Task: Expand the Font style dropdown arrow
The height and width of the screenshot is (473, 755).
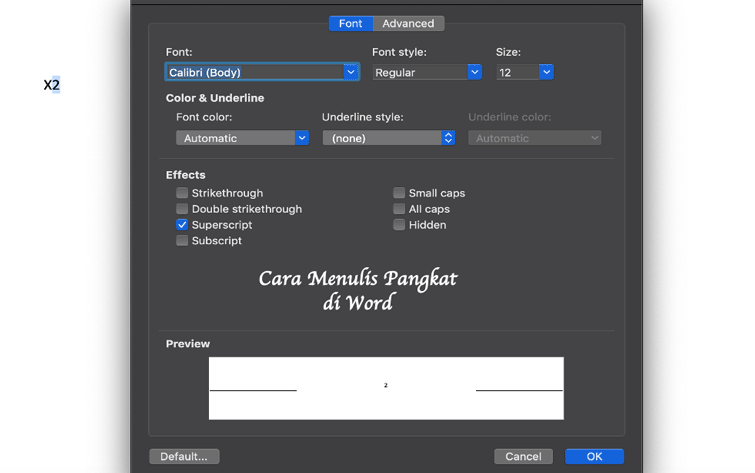Action: 475,72
